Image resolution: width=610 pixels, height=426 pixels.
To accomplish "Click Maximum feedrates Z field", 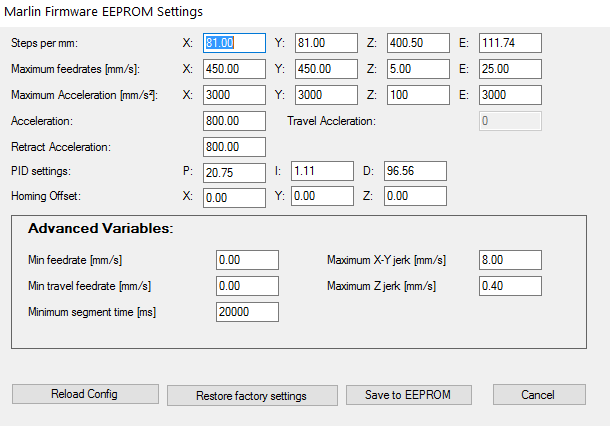I will [418, 69].
